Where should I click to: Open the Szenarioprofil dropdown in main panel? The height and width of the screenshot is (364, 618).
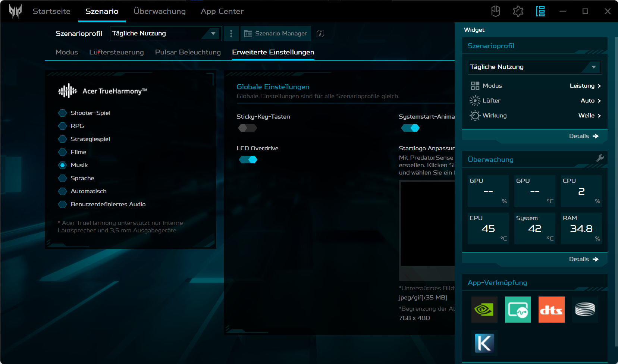(x=166, y=34)
